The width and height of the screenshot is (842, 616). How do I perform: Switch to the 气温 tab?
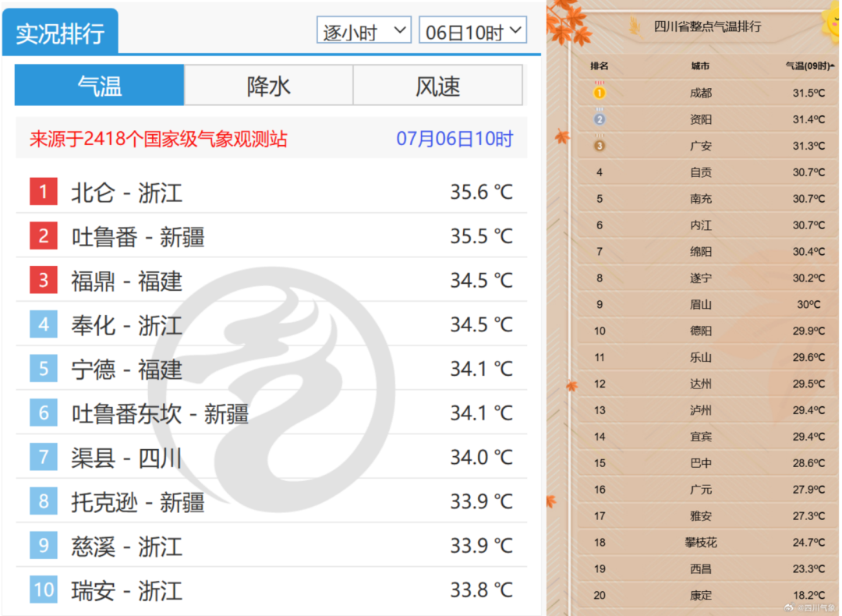(x=99, y=86)
